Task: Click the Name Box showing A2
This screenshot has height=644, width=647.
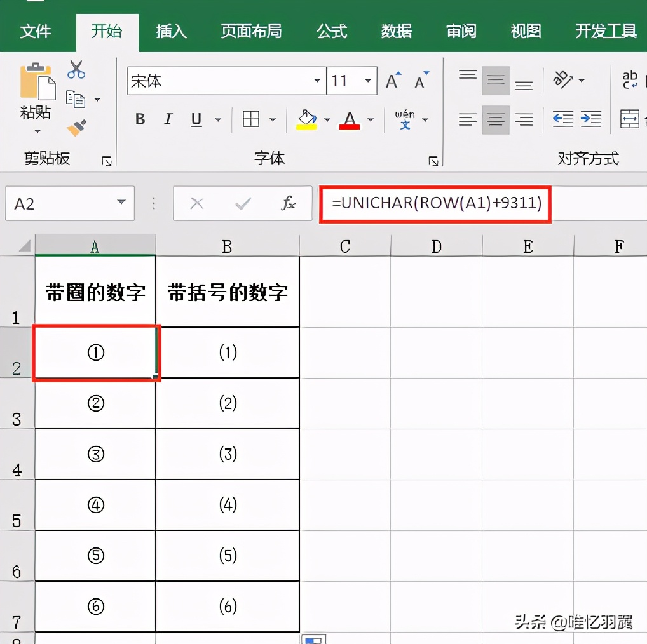Action: [70, 203]
